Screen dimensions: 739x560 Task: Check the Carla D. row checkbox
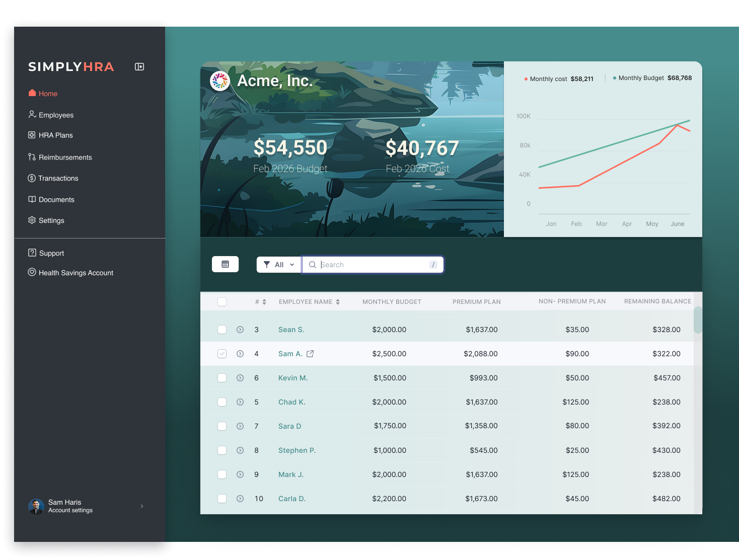pos(222,499)
